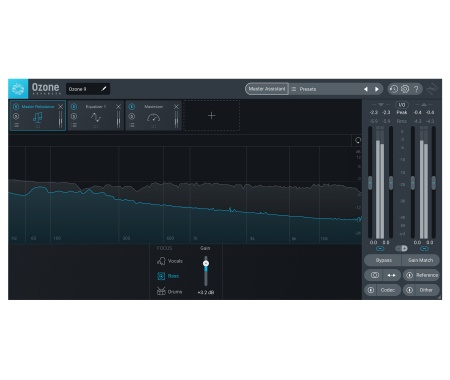
Task: Select the Master Rebalance module tab
Action: click(x=38, y=115)
